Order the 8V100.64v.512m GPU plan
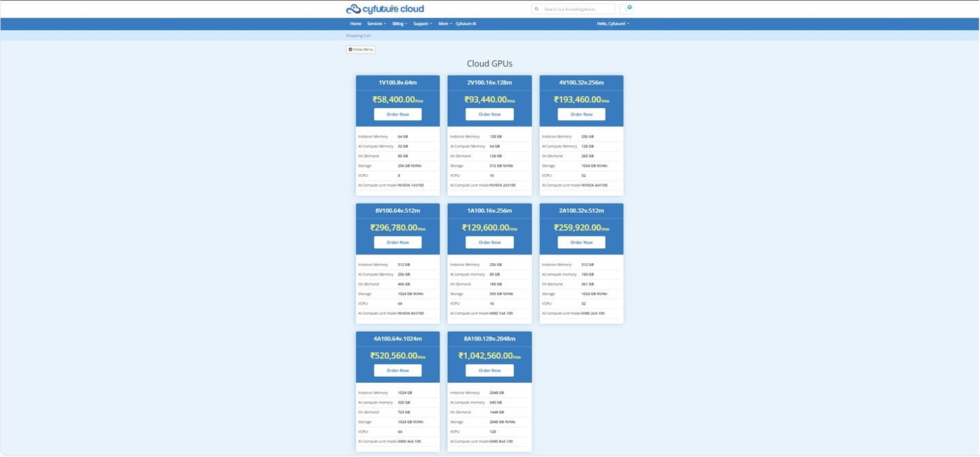 pyautogui.click(x=397, y=242)
